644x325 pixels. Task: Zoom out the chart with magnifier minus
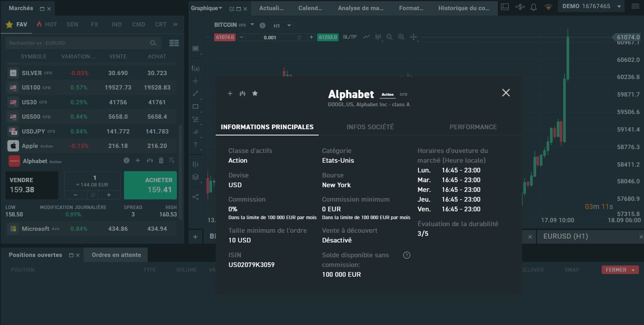[x=389, y=37]
